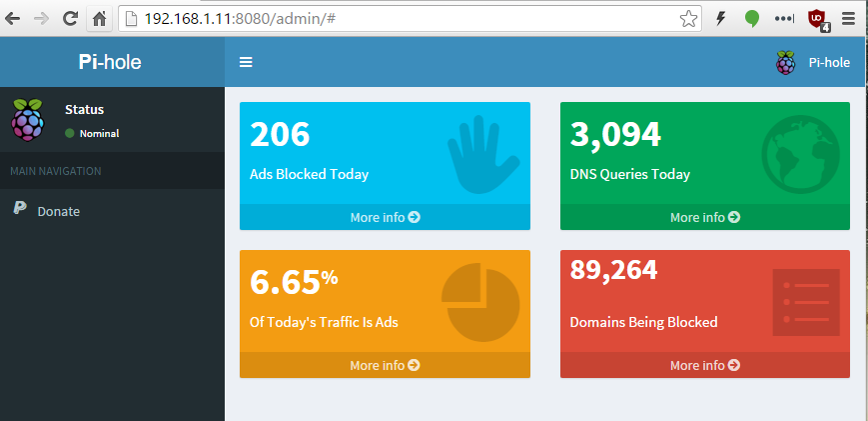Click the hand icon on Ads Blocked card
The height and width of the screenshot is (421, 868).
pos(483,155)
